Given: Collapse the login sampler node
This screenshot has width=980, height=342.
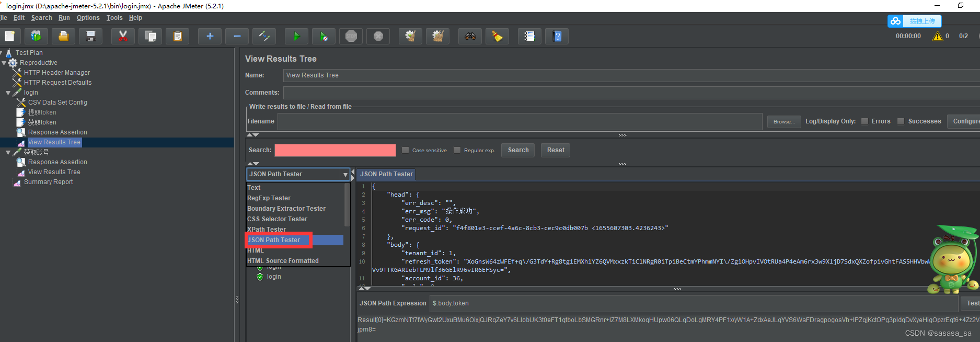Looking at the screenshot, I should tap(8, 93).
